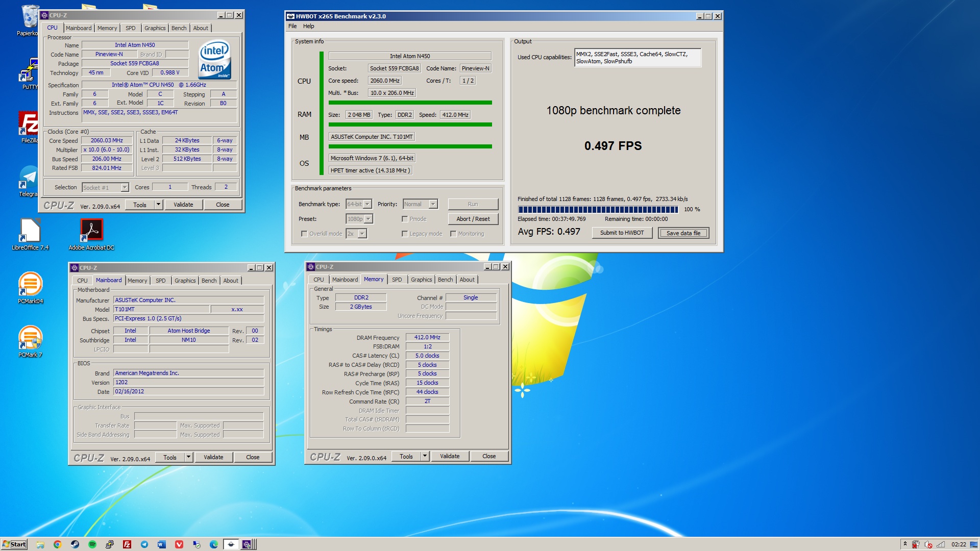The width and height of the screenshot is (980, 551).
Task: Toggle the Monitoring checkbox
Action: click(453, 234)
